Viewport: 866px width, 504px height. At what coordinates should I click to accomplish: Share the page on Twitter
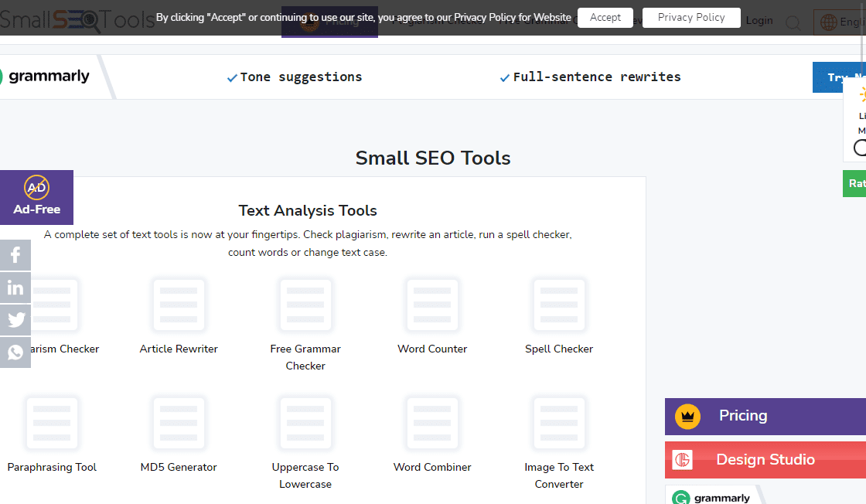15,319
